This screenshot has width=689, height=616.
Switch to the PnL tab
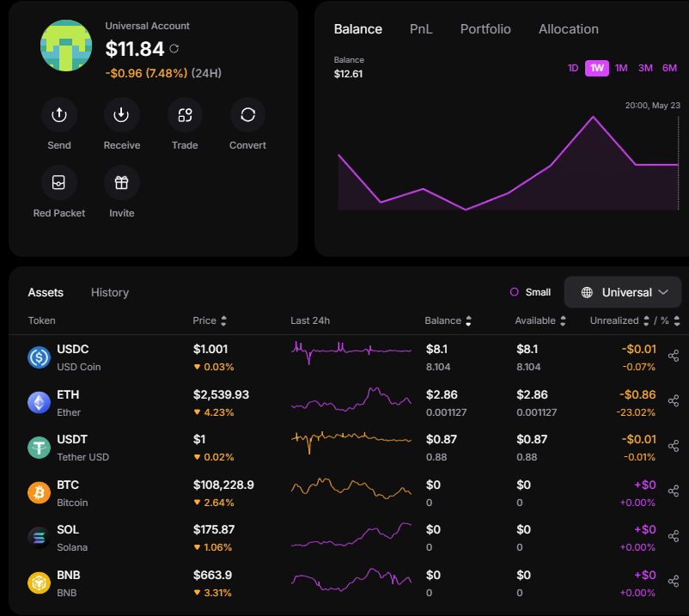(x=421, y=29)
